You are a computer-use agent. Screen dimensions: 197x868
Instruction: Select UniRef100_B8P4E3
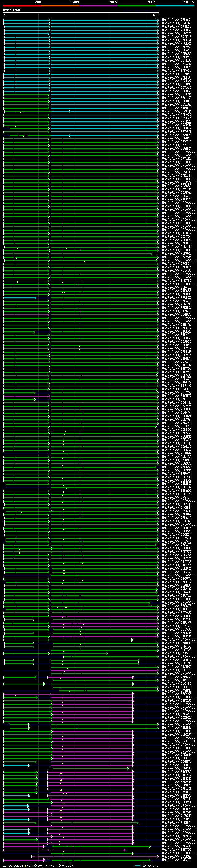[x=176, y=287]
